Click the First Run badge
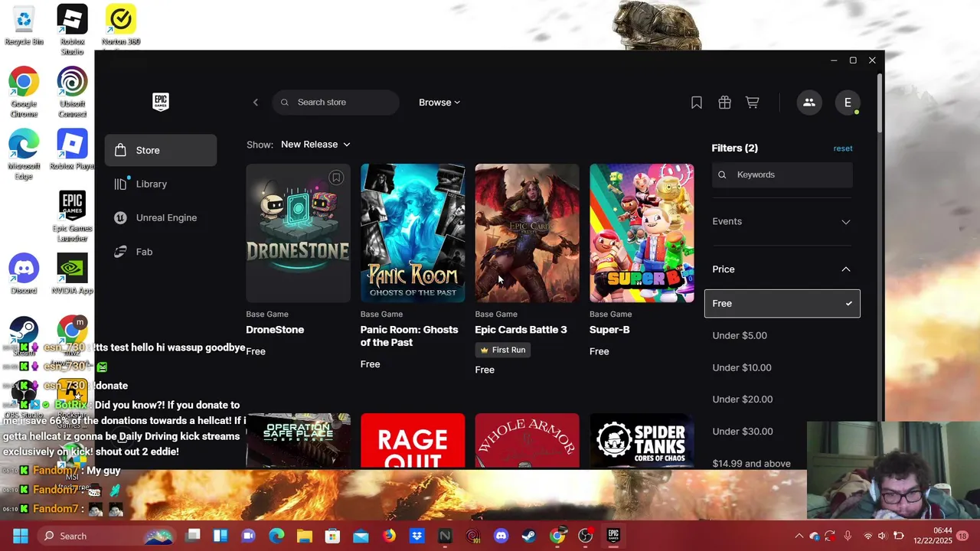The image size is (980, 551). tap(503, 350)
